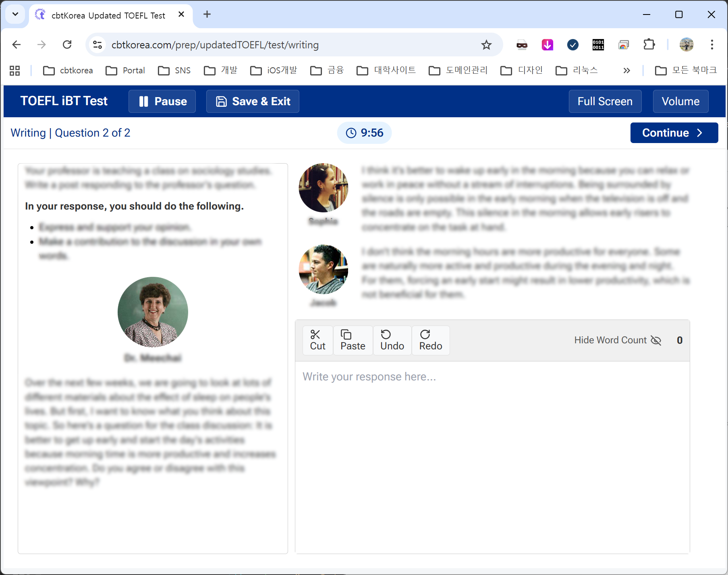This screenshot has width=728, height=575.
Task: Show more hidden bookmarks chevron
Action: [x=626, y=71]
